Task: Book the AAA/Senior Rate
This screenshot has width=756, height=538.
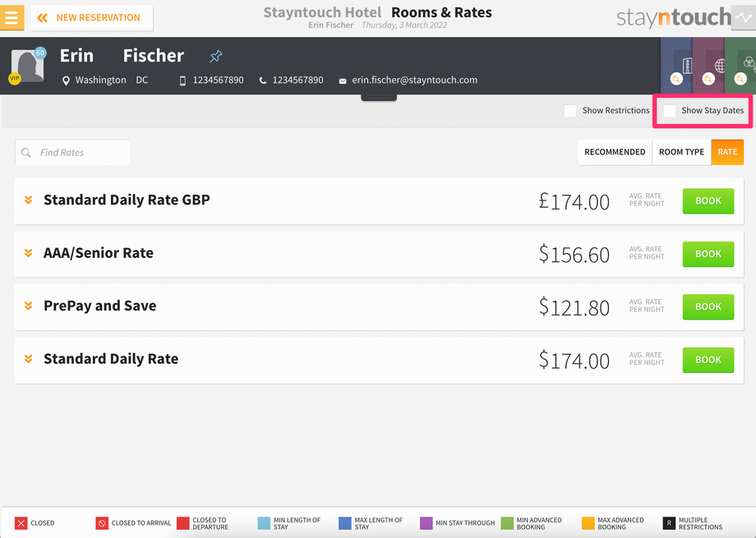Action: pyautogui.click(x=708, y=254)
